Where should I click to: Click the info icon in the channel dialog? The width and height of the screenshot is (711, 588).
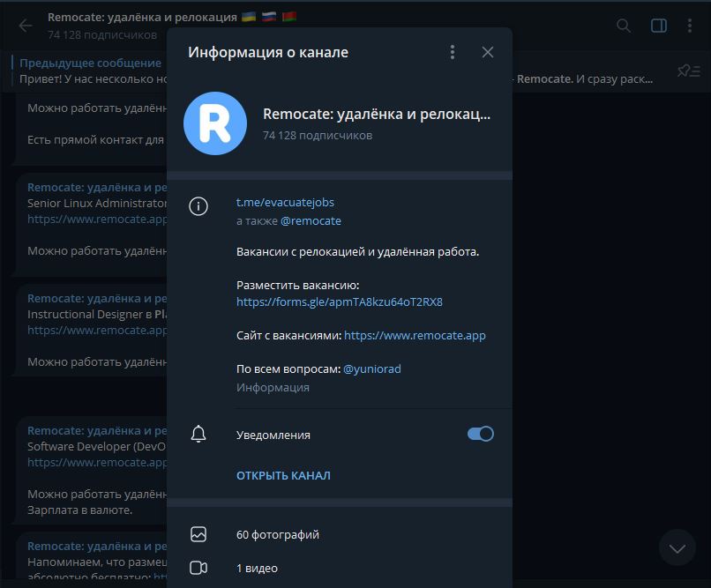198,206
